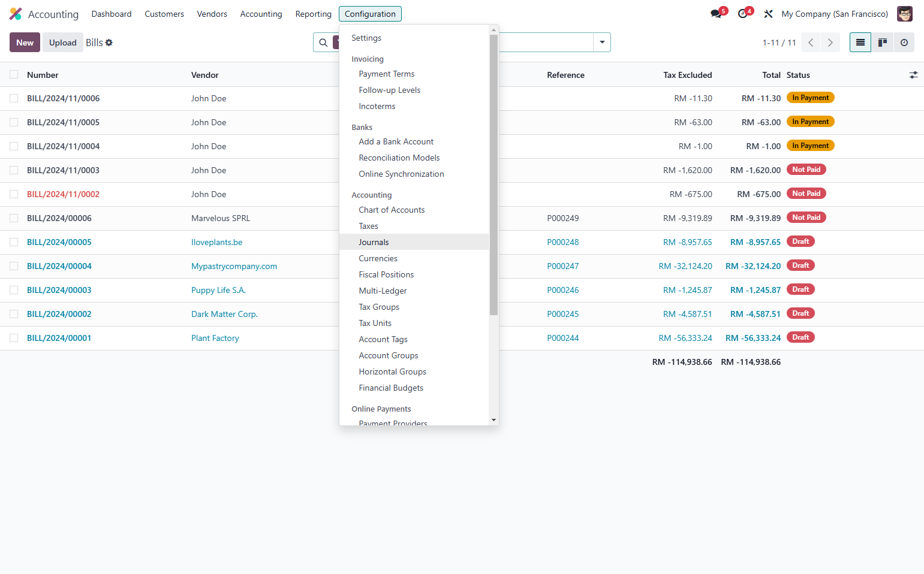The height and width of the screenshot is (574, 924).
Task: Open reference P000249 cell
Action: (562, 218)
